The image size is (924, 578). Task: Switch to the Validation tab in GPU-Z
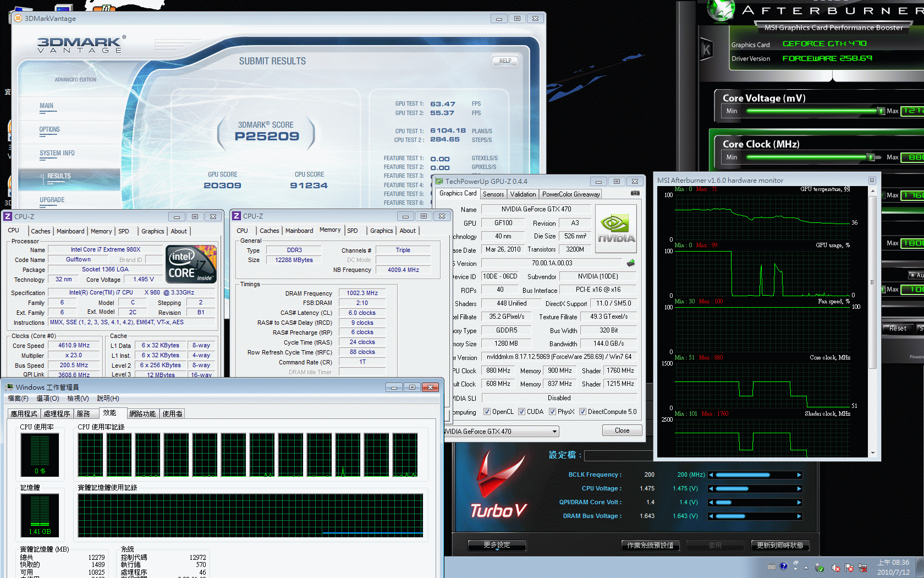pos(522,194)
